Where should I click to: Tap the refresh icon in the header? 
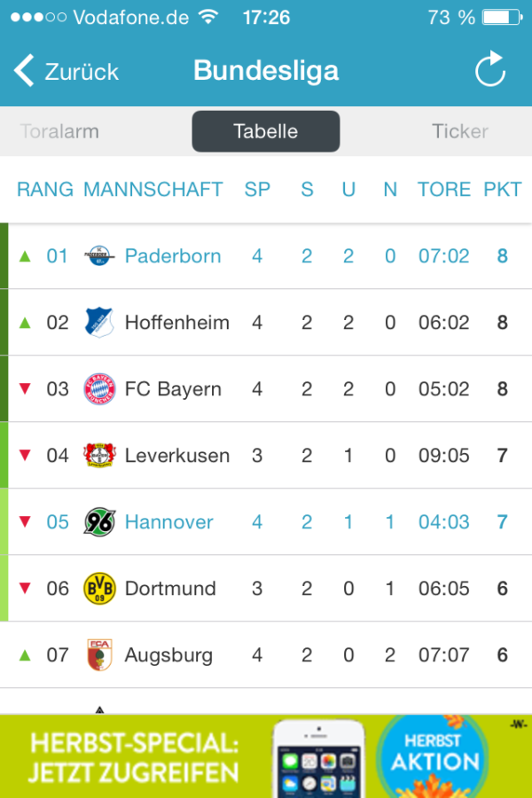(489, 70)
